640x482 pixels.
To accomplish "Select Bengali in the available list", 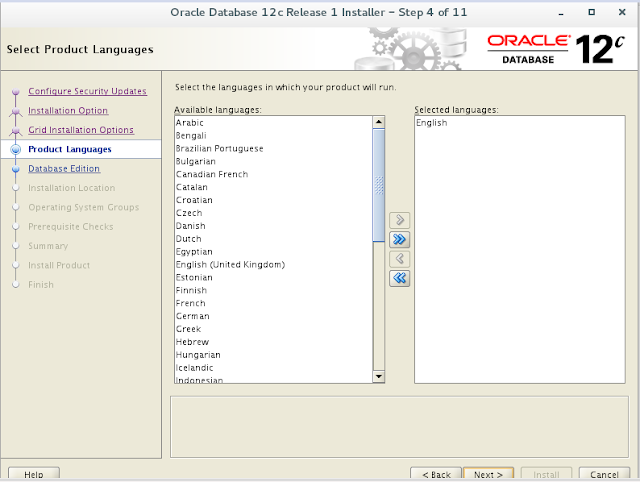I will pyautogui.click(x=273, y=135).
